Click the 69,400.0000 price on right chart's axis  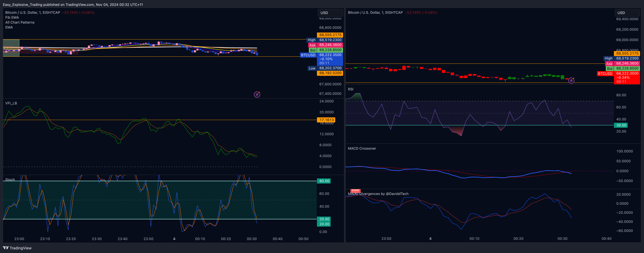point(627,19)
